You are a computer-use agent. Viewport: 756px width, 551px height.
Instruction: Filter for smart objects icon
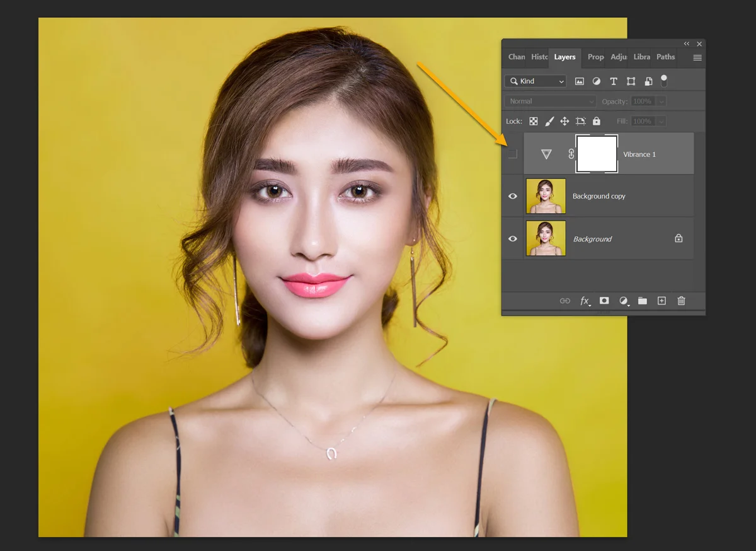pyautogui.click(x=648, y=81)
